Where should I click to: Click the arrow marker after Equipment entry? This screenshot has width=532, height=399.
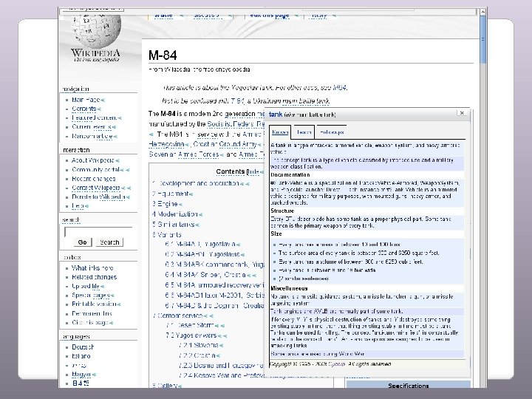pos(191,194)
